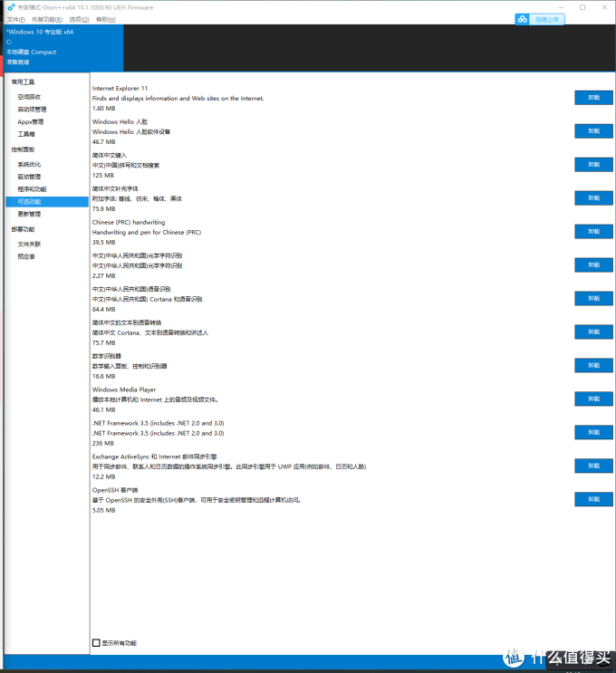Maximize the Dism++ window
This screenshot has width=616, height=673.
582,7
